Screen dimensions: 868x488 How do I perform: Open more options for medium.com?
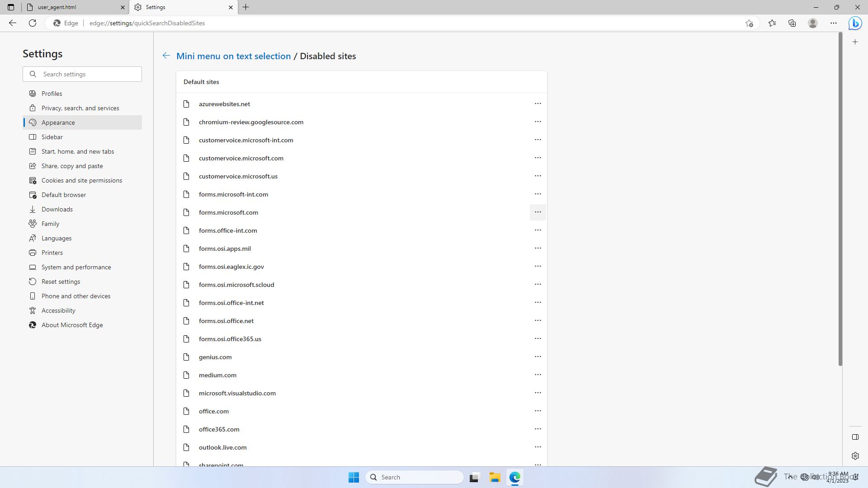pos(538,375)
